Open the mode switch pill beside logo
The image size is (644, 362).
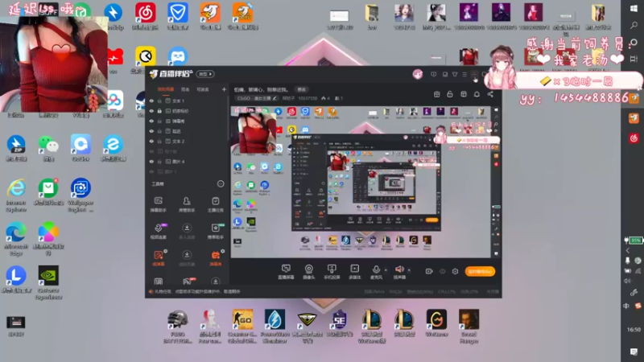205,74
